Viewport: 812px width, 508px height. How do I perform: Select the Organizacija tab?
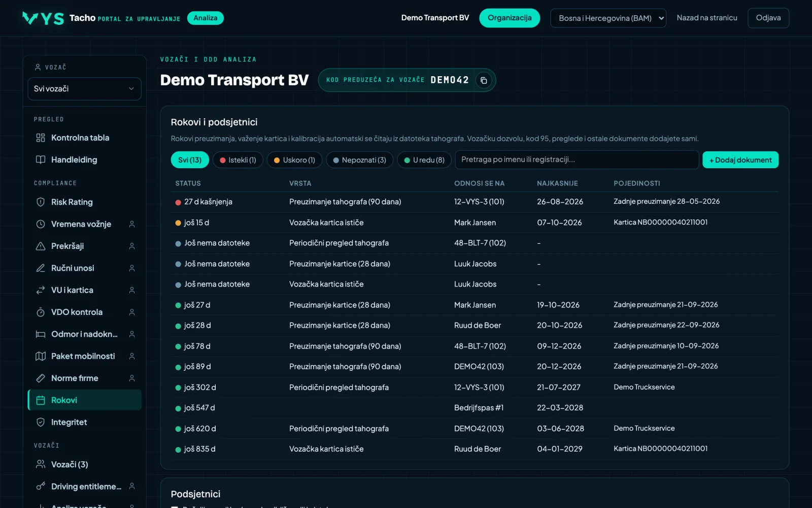click(x=510, y=18)
